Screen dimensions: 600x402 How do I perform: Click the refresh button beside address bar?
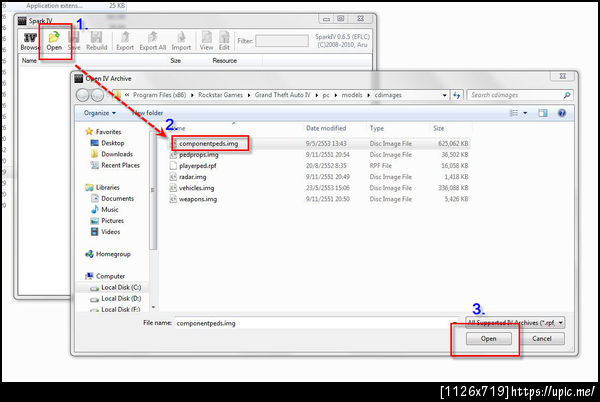tap(457, 95)
